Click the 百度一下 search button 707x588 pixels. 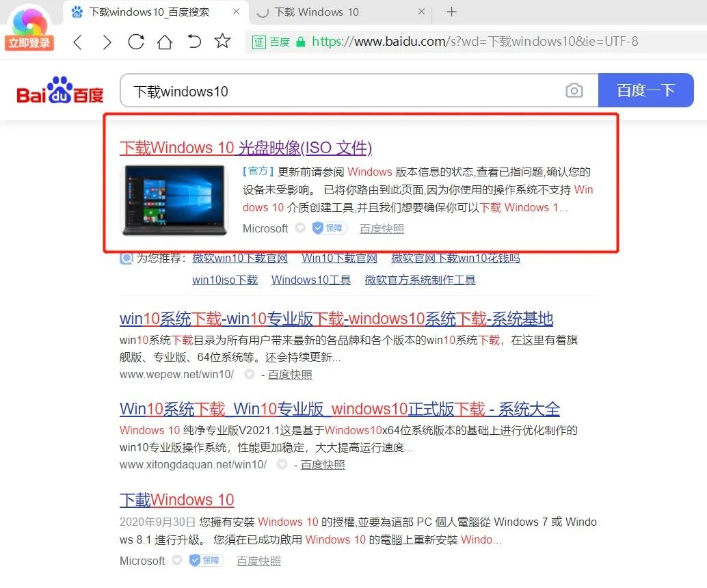[x=645, y=90]
